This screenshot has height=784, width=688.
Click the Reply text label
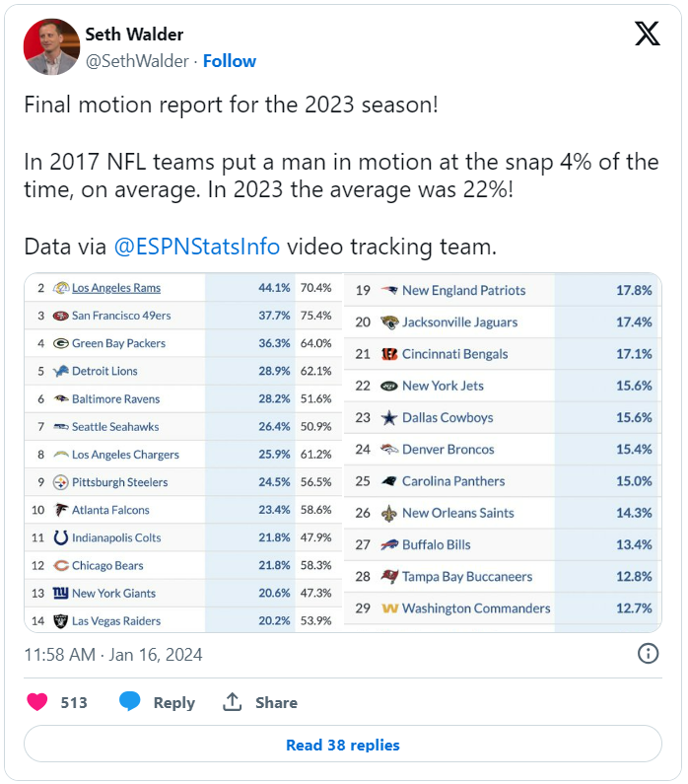(173, 702)
